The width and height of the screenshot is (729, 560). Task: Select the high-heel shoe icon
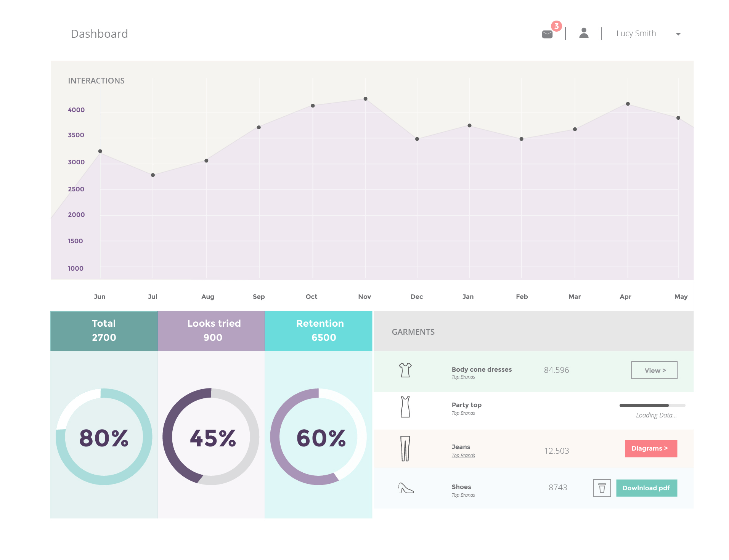click(406, 488)
